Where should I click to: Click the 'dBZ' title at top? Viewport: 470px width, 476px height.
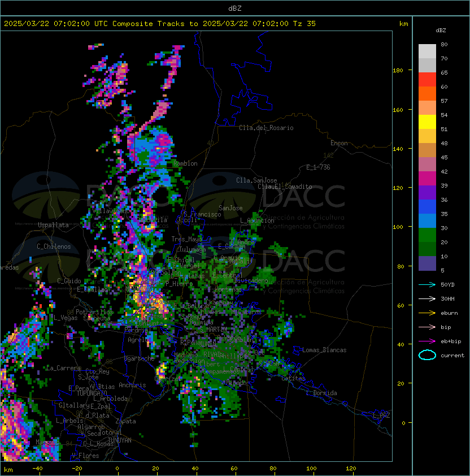coord(235,8)
